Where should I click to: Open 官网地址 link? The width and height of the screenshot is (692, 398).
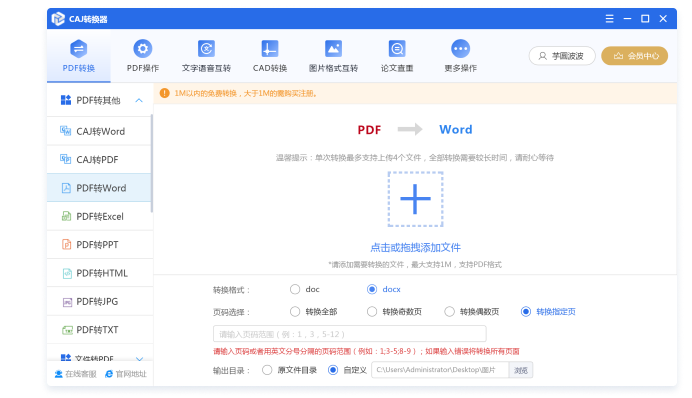126,374
